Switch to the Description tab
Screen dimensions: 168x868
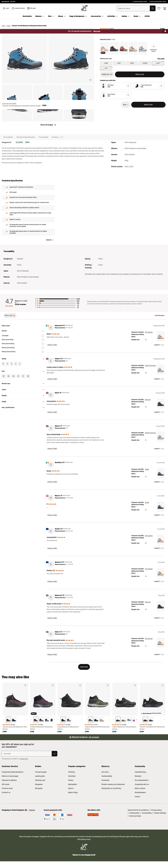(x=8, y=137)
